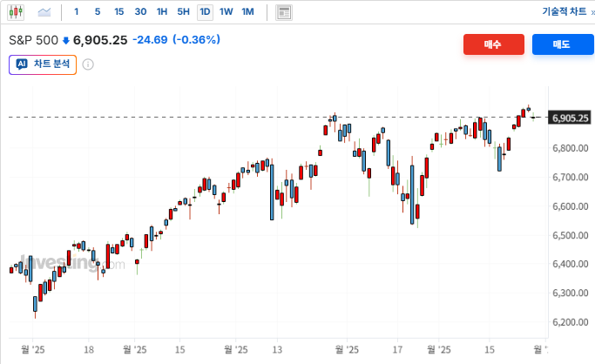Click the red 매수 buy button
Viewport: 595px width, 364px height.
click(494, 44)
